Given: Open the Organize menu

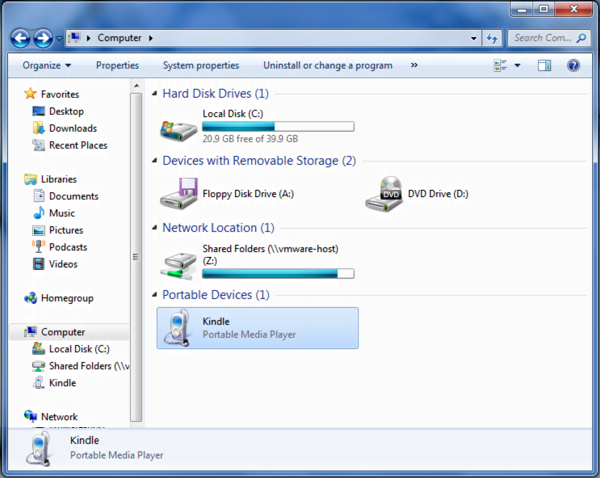Looking at the screenshot, I should (x=47, y=65).
